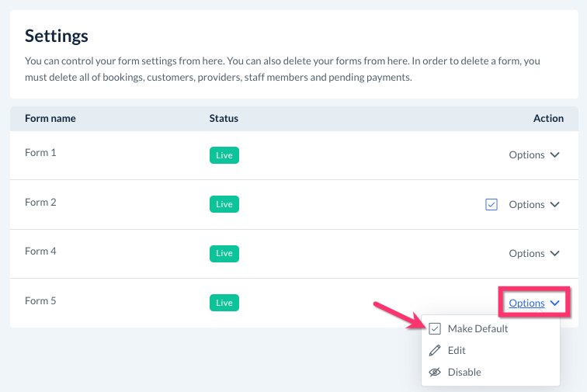Click the Live status badge for Form 1
Viewport: 587px width, 392px height.
[x=224, y=155]
